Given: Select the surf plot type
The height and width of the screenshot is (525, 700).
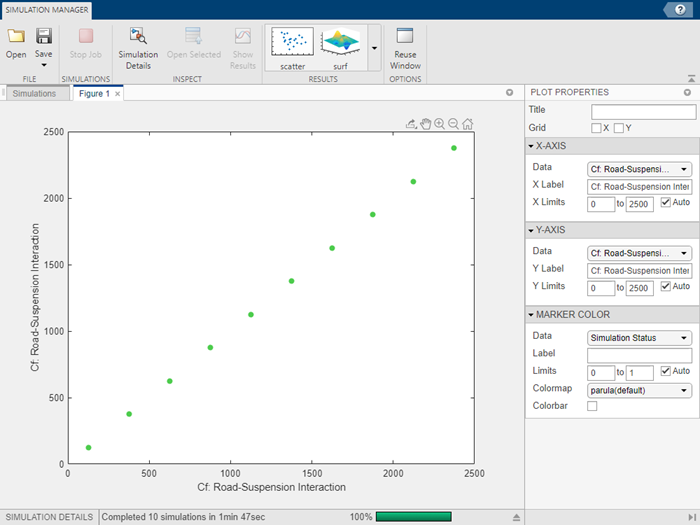Looking at the screenshot, I should click(341, 48).
